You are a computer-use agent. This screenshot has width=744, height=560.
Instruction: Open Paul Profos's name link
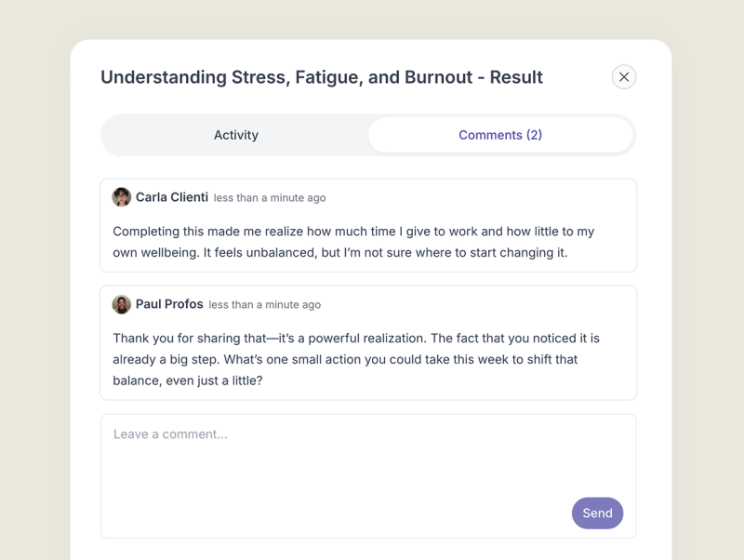pyautogui.click(x=169, y=304)
